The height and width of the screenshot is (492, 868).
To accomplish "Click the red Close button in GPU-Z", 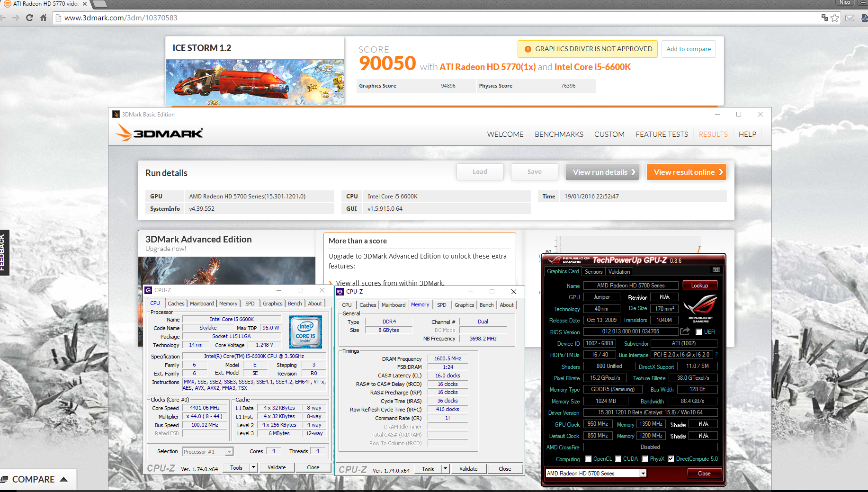I will (704, 474).
